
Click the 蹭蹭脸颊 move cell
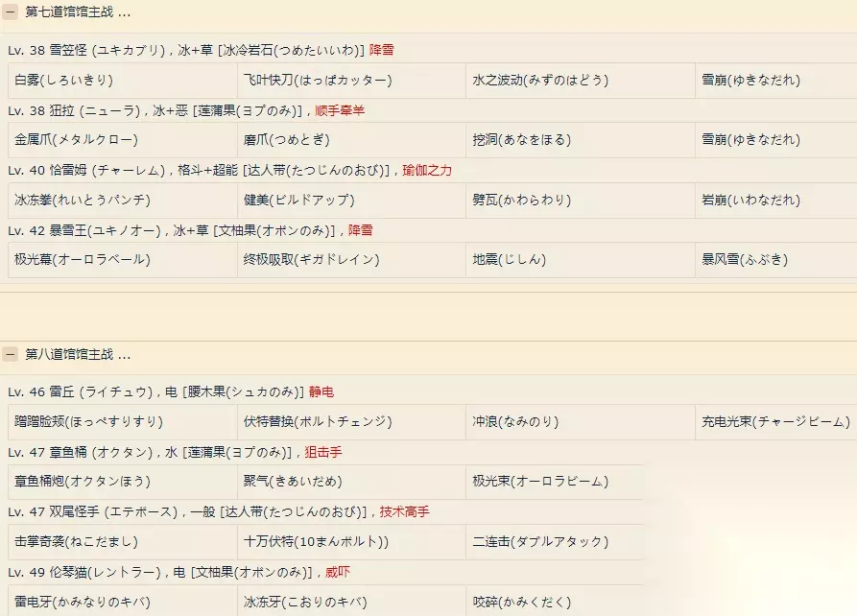pos(123,422)
